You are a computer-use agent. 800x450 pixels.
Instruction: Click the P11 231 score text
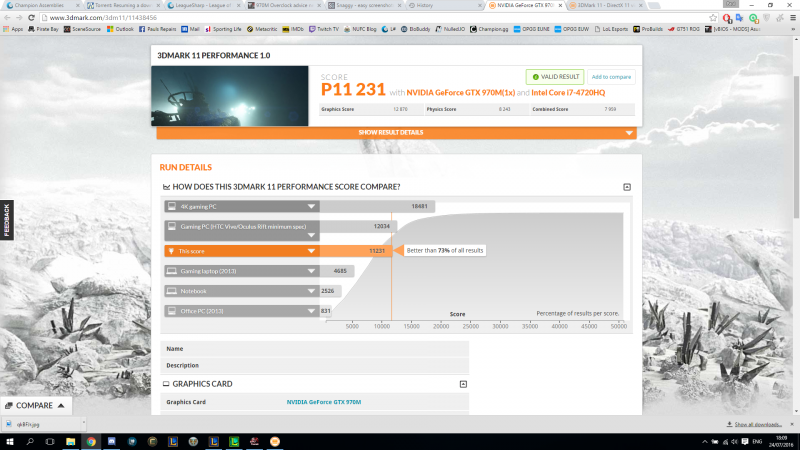coord(353,90)
